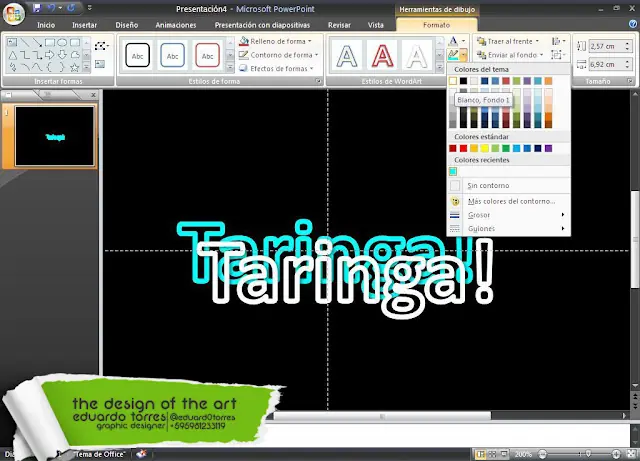Open the Group objects button
This screenshot has width=640, height=461.
point(558,55)
